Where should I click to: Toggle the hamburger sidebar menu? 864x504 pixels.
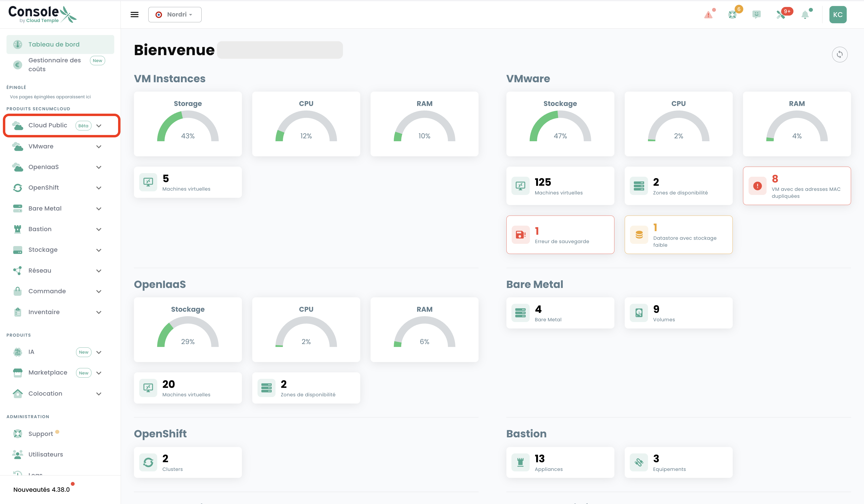click(134, 14)
